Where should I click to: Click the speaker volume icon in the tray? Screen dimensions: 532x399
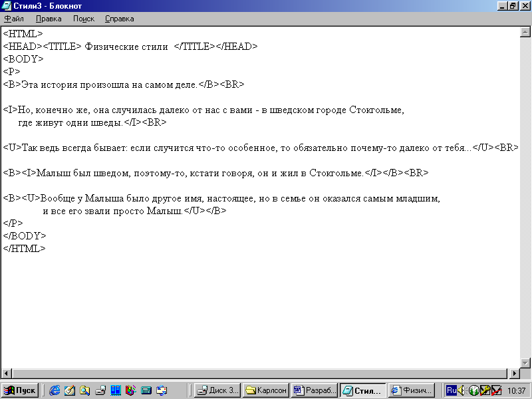coord(462,390)
